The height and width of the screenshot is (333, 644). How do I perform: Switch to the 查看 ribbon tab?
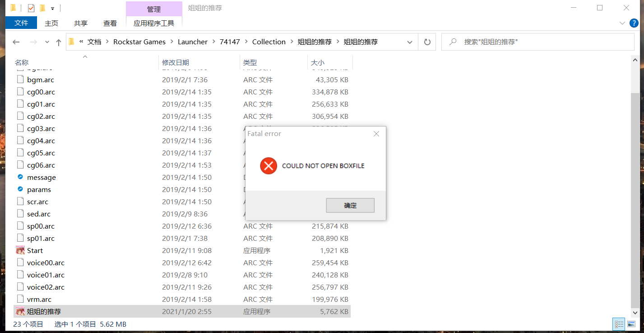coord(110,23)
